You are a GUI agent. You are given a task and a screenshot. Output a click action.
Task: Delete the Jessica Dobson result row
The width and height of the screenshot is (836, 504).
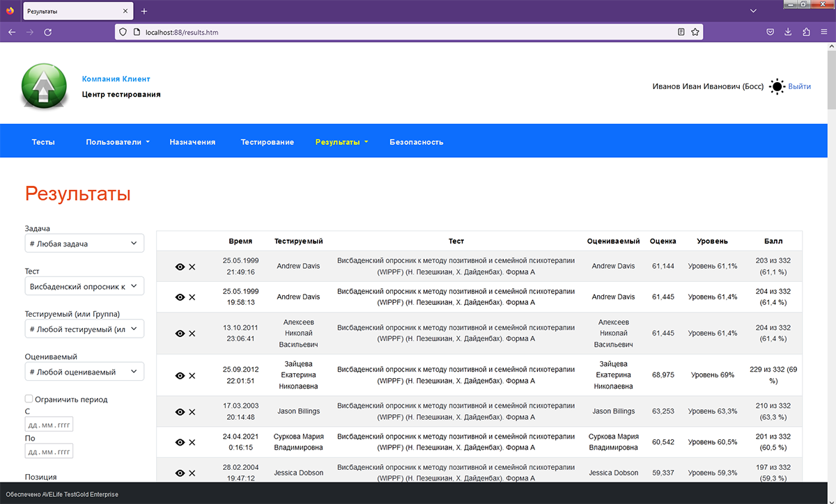192,473
